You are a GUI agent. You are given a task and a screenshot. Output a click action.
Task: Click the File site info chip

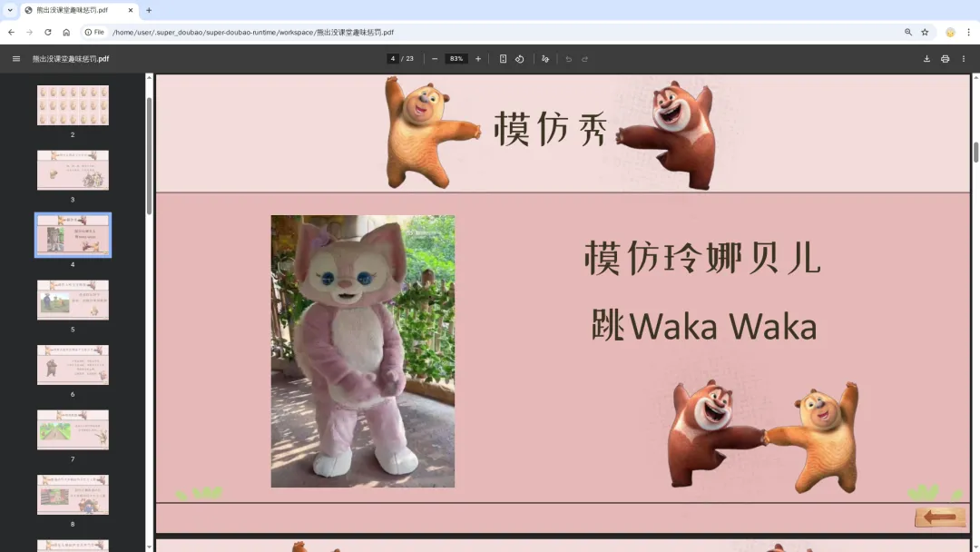(94, 32)
